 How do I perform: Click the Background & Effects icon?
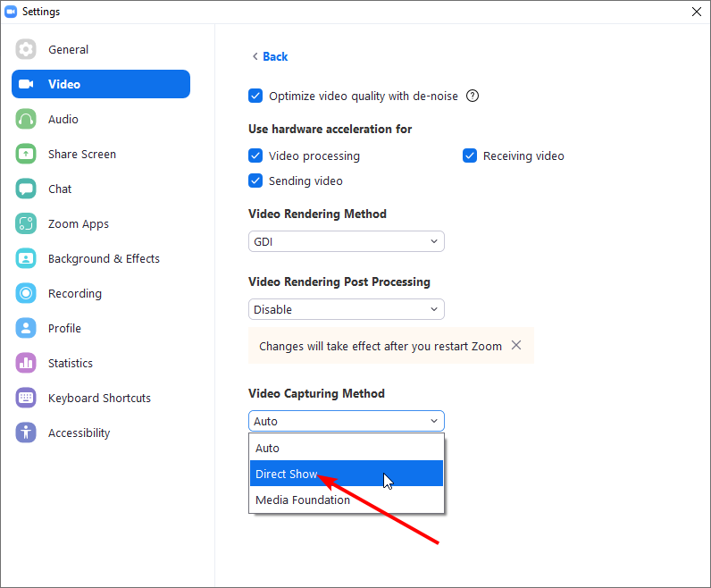coord(26,258)
